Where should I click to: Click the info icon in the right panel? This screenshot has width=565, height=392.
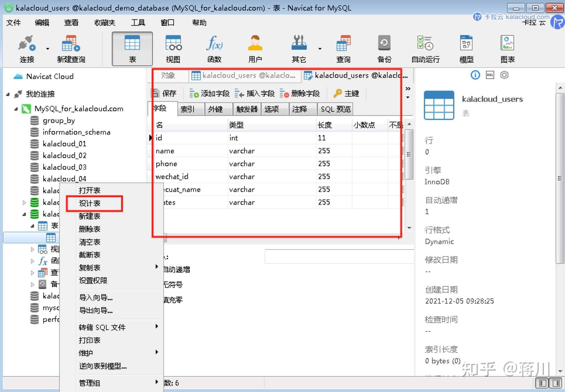coord(475,75)
